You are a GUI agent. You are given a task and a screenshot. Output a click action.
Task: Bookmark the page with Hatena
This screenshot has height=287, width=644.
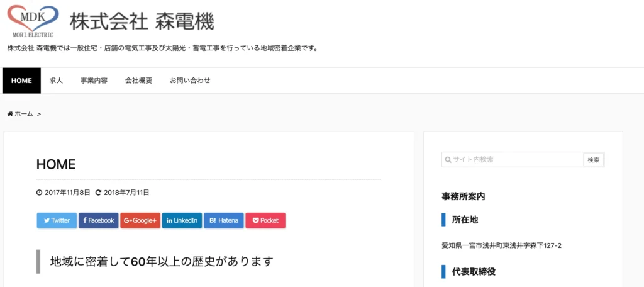(223, 220)
